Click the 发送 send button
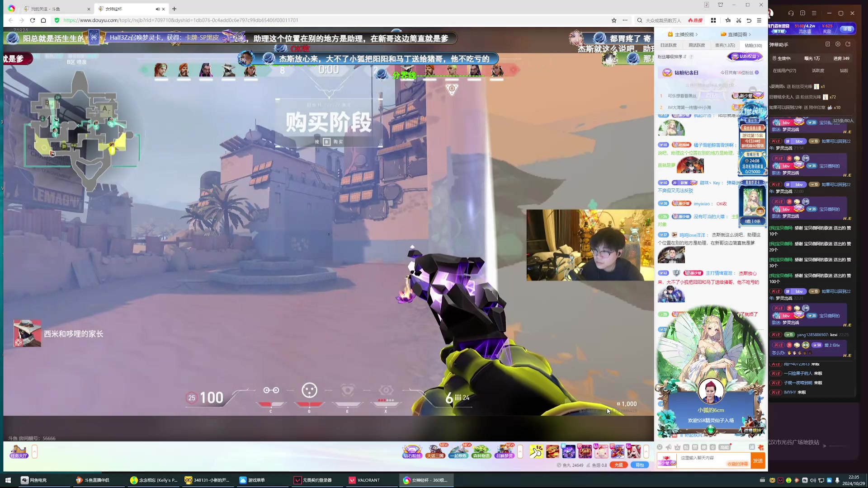The image size is (868, 488). click(758, 461)
